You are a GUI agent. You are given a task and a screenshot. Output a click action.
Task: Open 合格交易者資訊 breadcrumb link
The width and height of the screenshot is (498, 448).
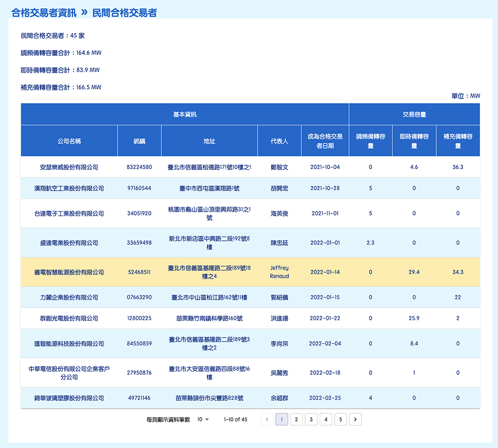(44, 13)
